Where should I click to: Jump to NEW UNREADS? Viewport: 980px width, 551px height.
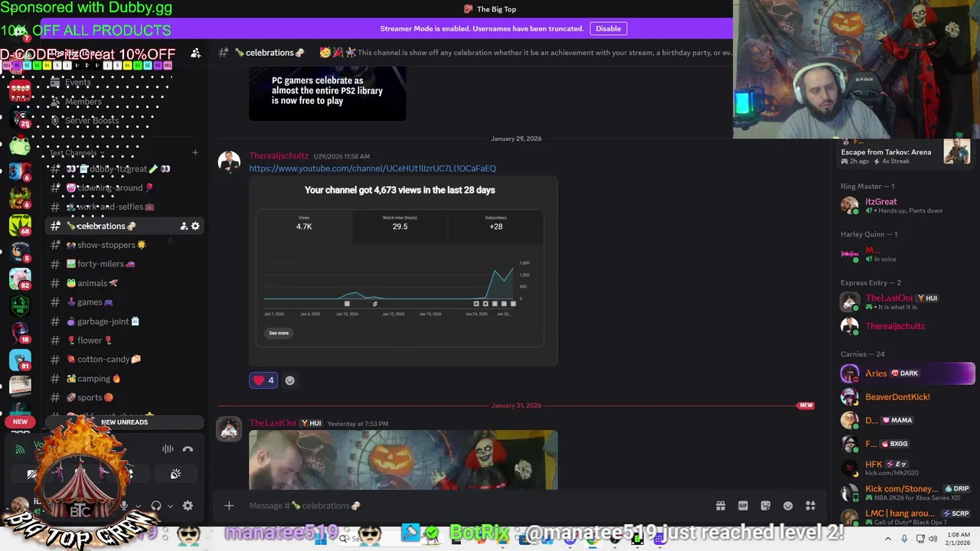pos(125,422)
